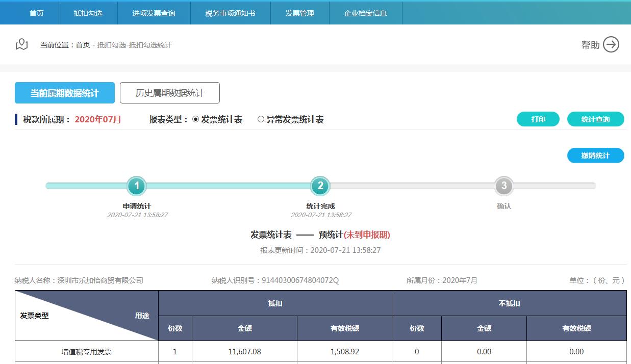Click the green progress bar between steps
The width and height of the screenshot is (631, 364).
tap(230, 186)
